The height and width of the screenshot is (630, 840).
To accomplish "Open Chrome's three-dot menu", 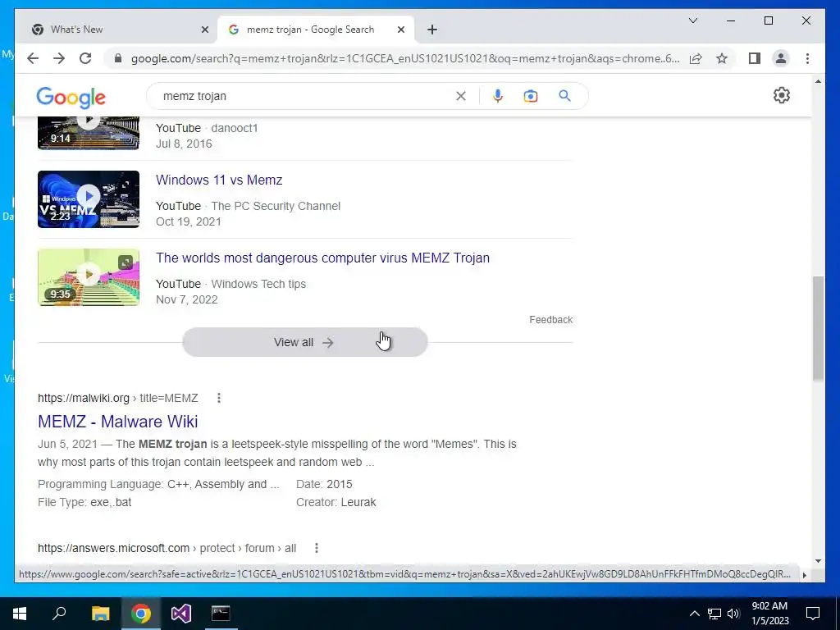I will [807, 58].
